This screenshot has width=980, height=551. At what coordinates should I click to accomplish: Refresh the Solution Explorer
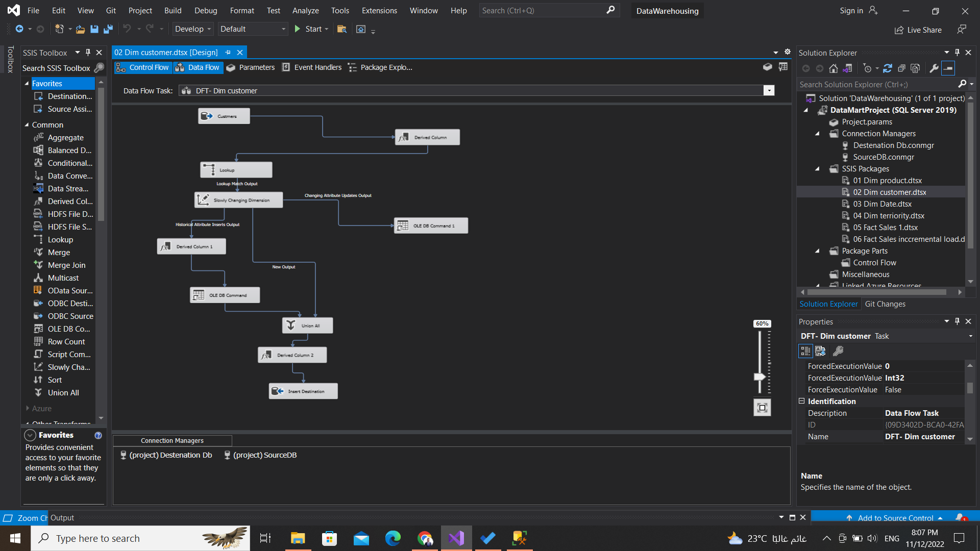[x=888, y=68]
